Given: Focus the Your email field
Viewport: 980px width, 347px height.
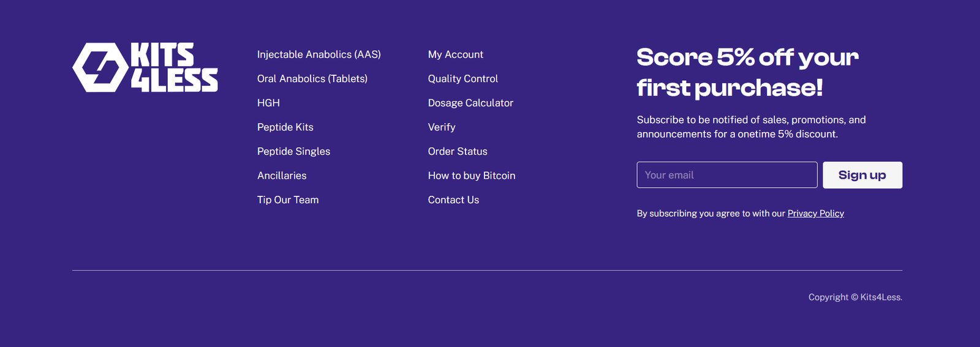Looking at the screenshot, I should (x=726, y=175).
